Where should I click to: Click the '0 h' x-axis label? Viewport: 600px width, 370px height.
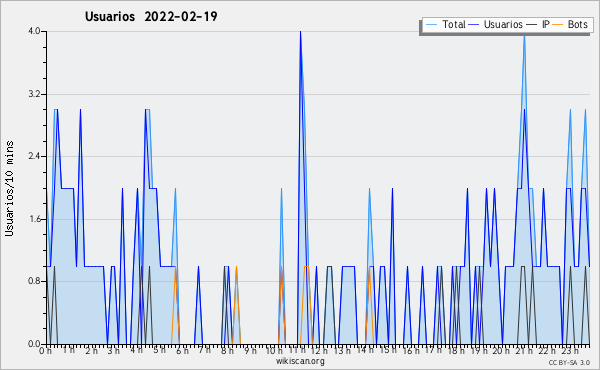coord(46,350)
